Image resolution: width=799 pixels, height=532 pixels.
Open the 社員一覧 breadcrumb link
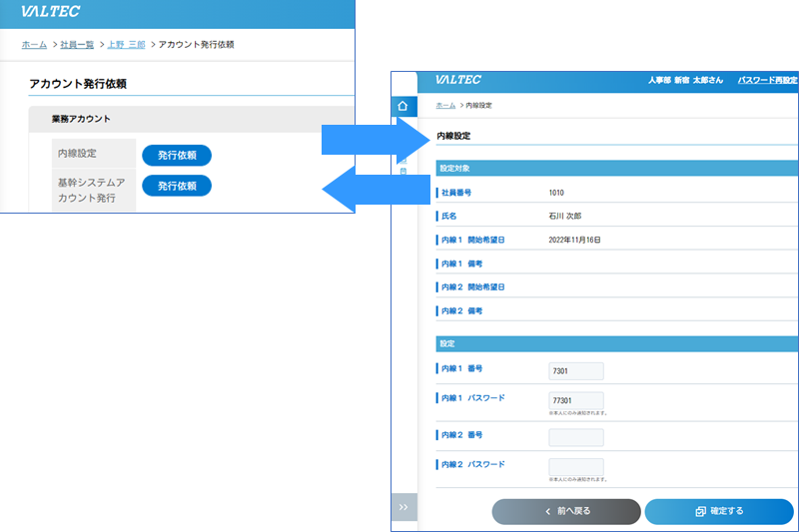(77, 45)
